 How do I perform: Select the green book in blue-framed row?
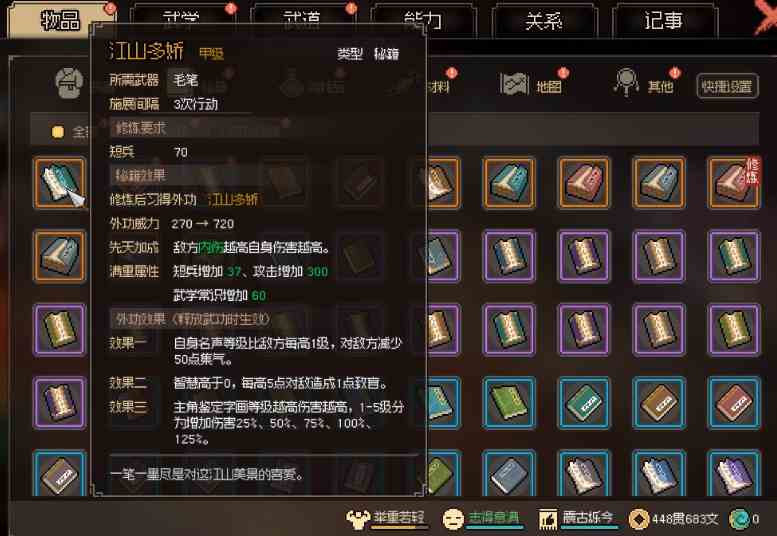click(x=509, y=403)
